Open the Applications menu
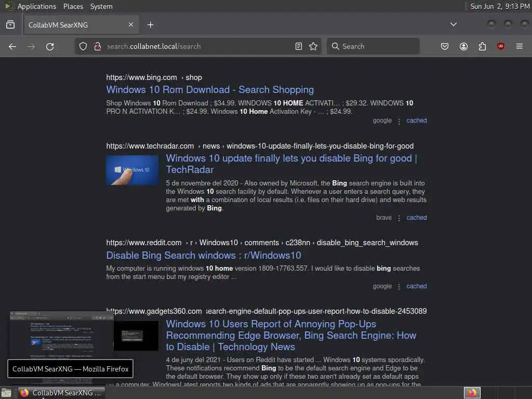 (37, 6)
